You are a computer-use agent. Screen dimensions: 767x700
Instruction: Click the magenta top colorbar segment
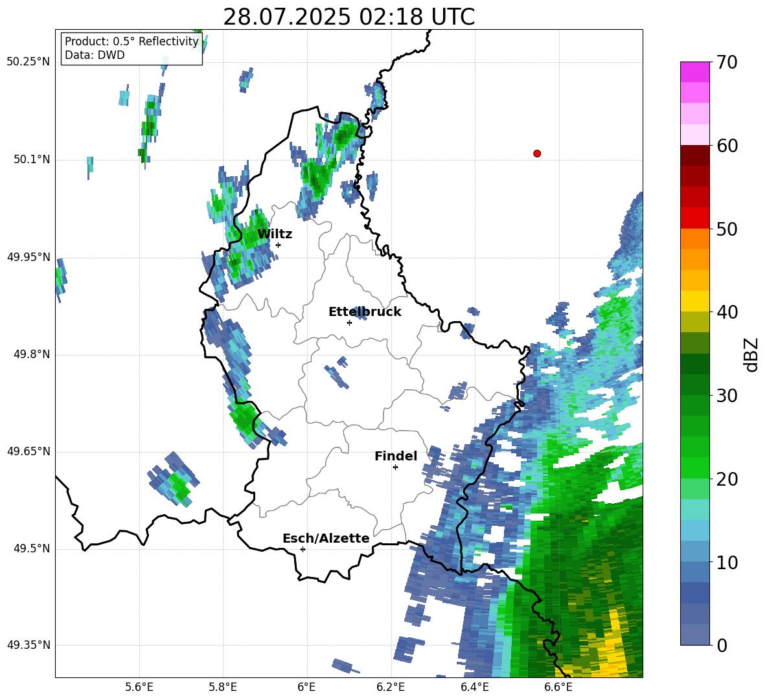point(694,73)
